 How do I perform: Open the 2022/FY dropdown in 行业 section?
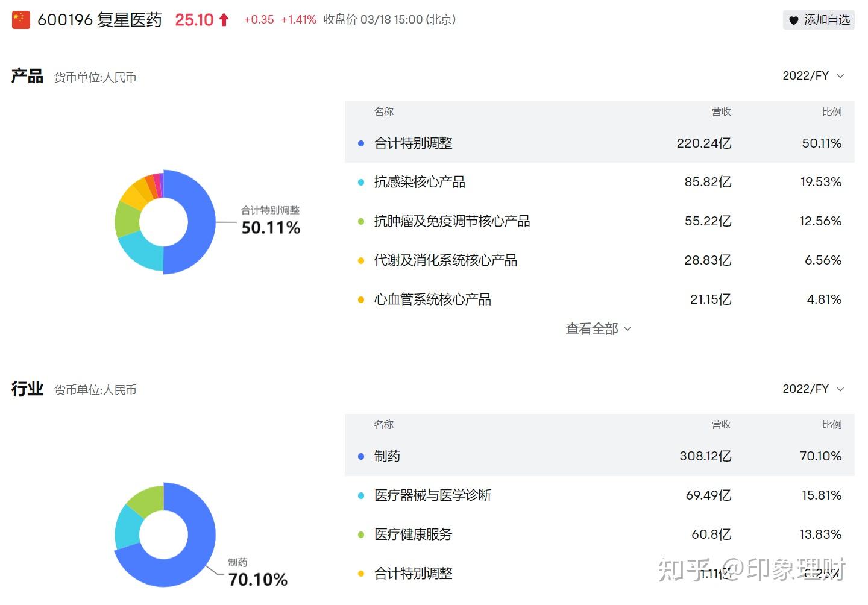813,389
